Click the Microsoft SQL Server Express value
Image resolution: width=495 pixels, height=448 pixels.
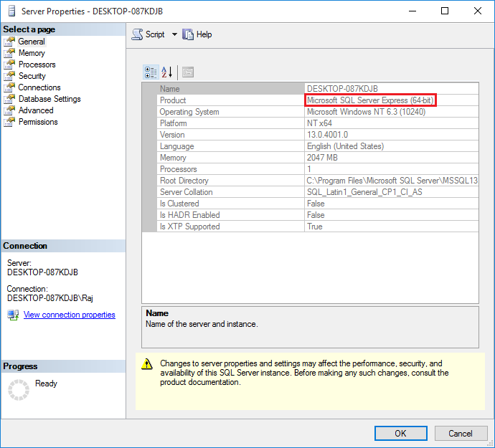pos(370,100)
